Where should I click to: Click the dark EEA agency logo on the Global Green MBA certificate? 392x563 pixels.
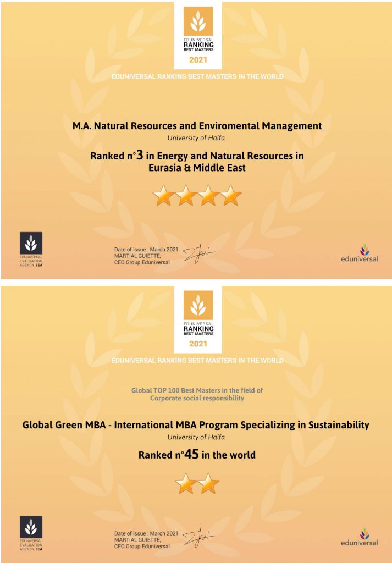(x=31, y=527)
